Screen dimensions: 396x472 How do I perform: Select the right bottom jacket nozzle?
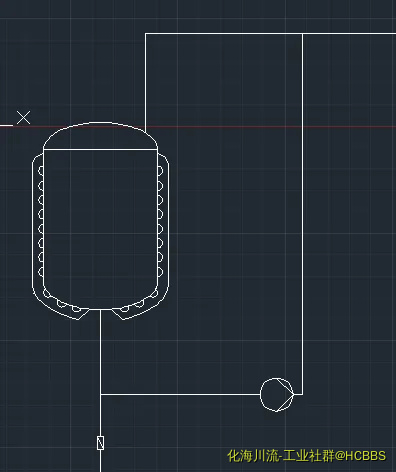[x=119, y=314]
